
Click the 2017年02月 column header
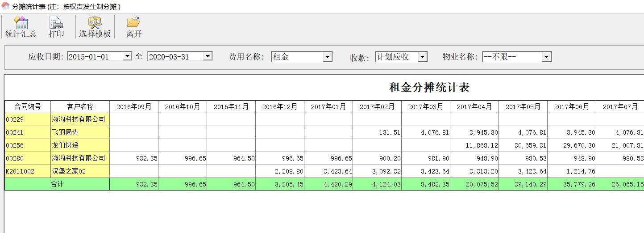[377, 106]
